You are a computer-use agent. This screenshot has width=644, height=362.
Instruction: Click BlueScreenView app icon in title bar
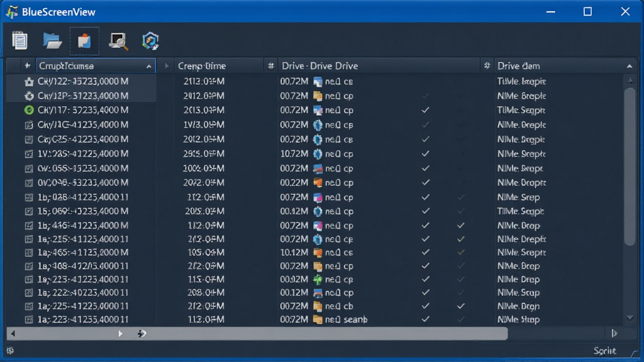tap(12, 12)
